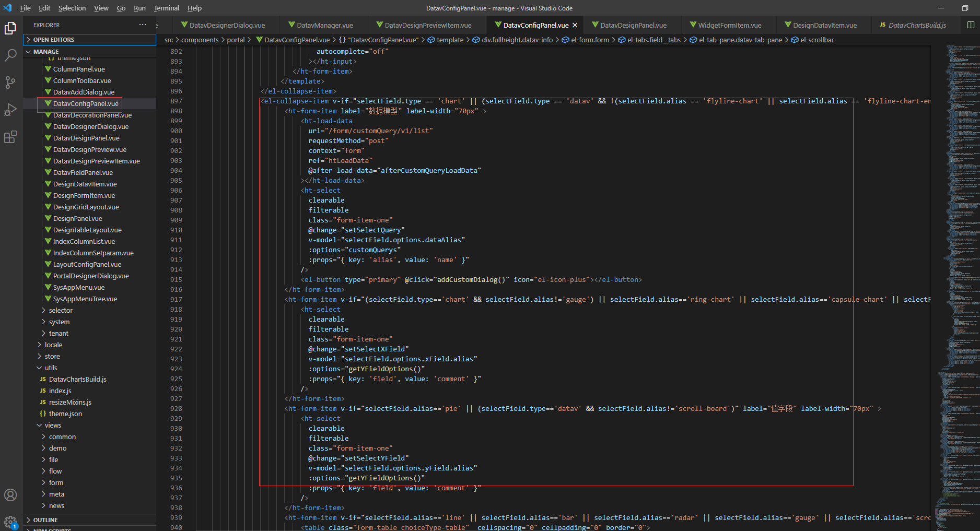Open the Explorer view in activity bar
980x531 pixels.
10,28
